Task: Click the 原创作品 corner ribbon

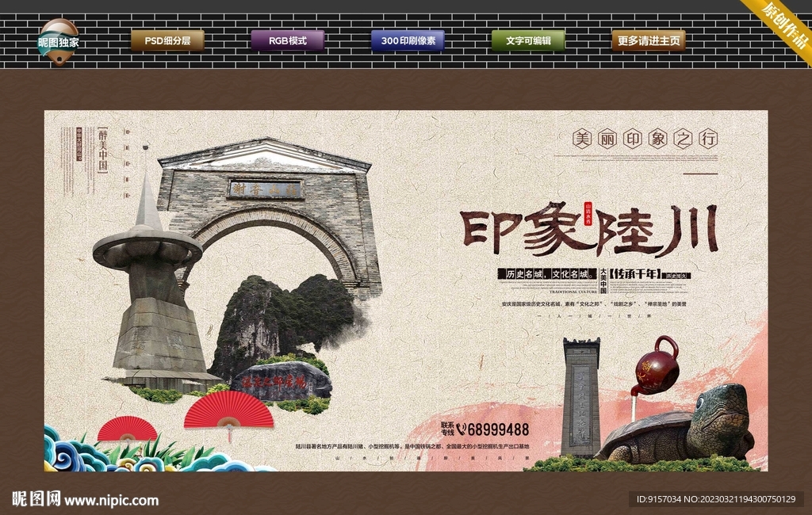Action: [783, 25]
